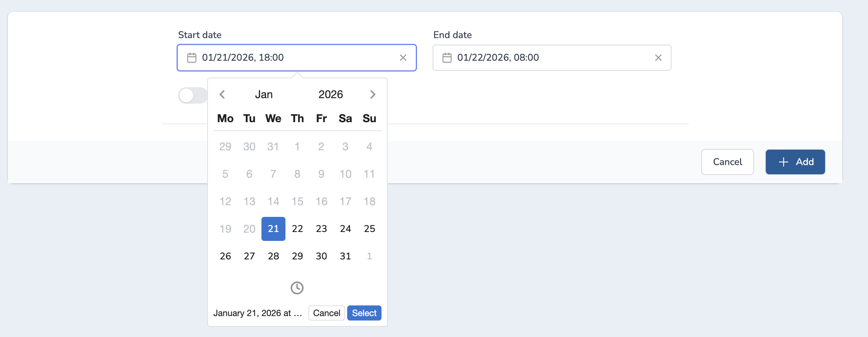Open the 2026 year selector

click(330, 94)
